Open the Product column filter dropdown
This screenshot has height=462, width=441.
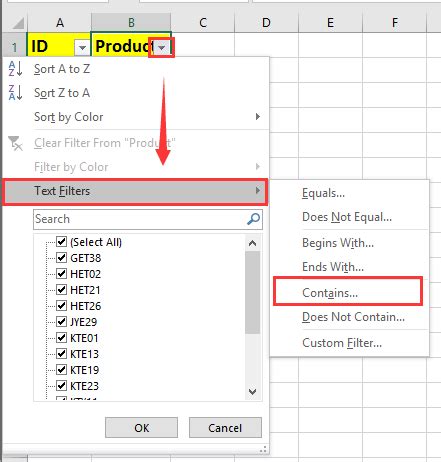[x=162, y=48]
